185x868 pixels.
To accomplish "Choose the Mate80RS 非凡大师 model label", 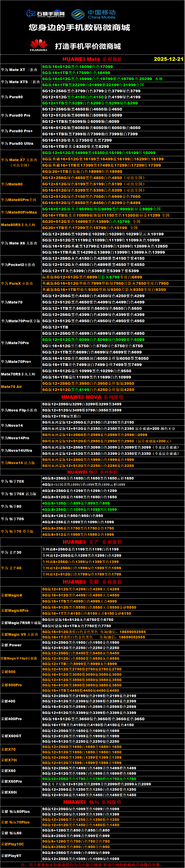I will [18, 225].
